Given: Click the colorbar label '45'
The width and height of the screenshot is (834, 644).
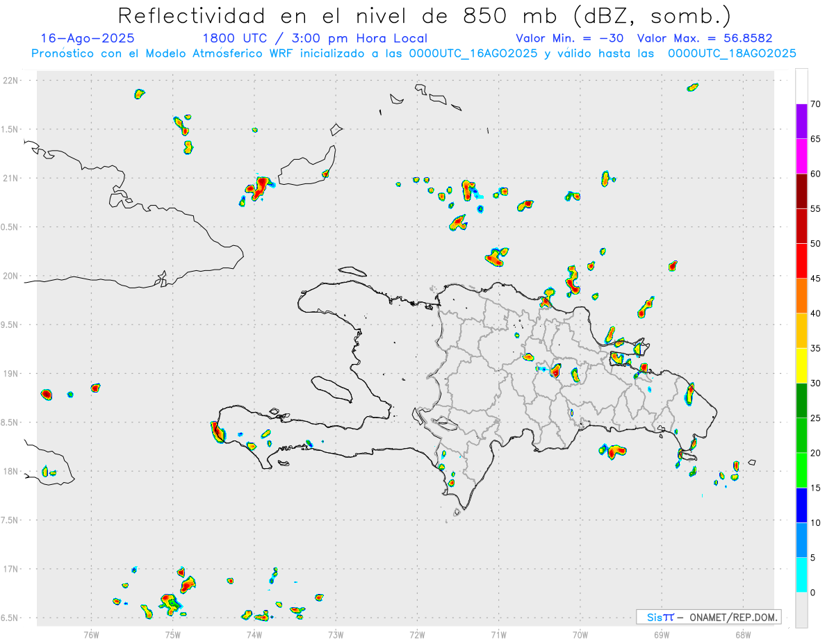Looking at the screenshot, I should [815, 279].
